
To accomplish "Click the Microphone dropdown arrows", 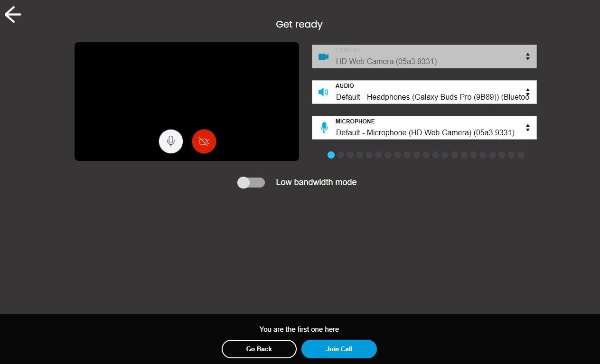I will (x=528, y=128).
